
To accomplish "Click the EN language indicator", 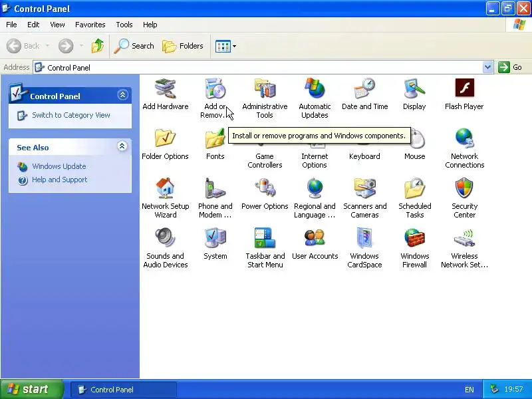I will [469, 390].
